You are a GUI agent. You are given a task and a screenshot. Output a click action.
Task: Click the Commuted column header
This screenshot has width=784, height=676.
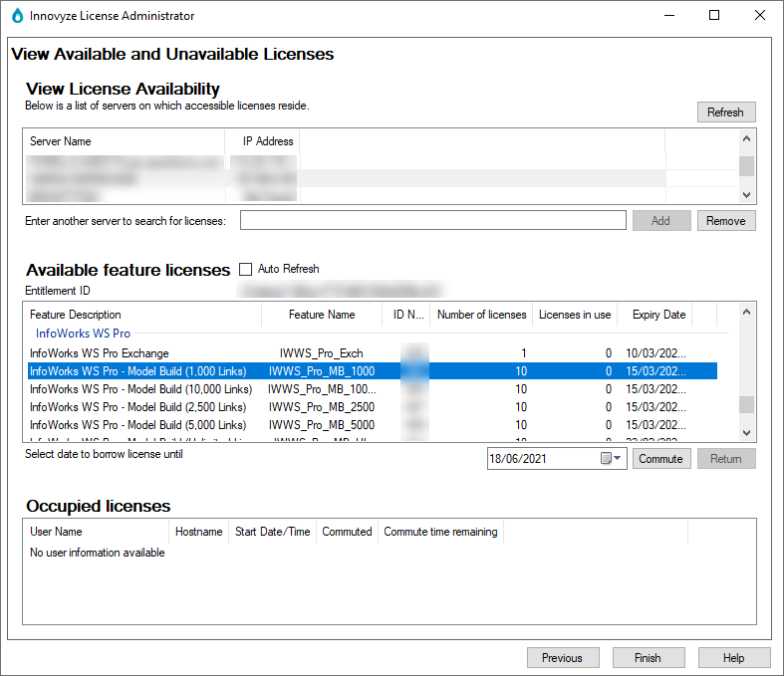(347, 532)
